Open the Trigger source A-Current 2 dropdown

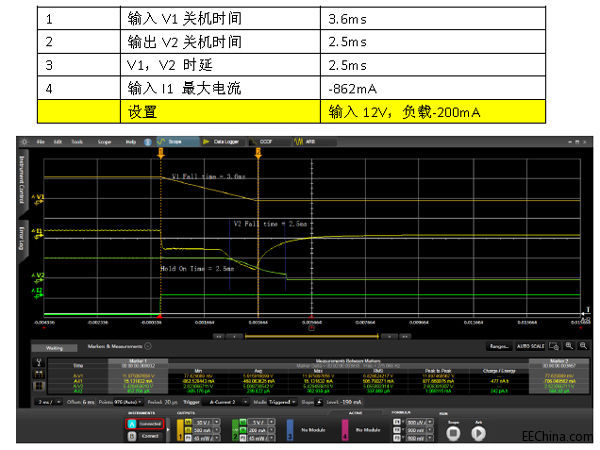click(x=226, y=402)
